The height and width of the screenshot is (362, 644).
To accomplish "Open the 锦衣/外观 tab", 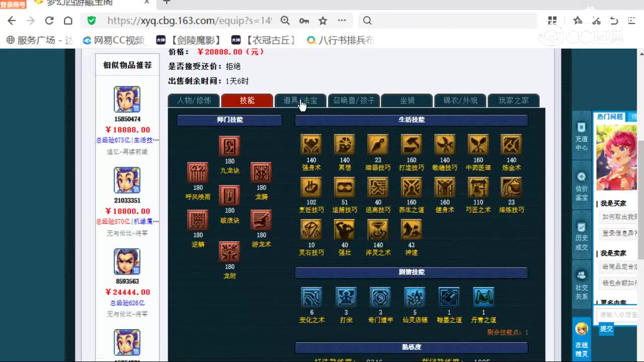I will coord(460,101).
